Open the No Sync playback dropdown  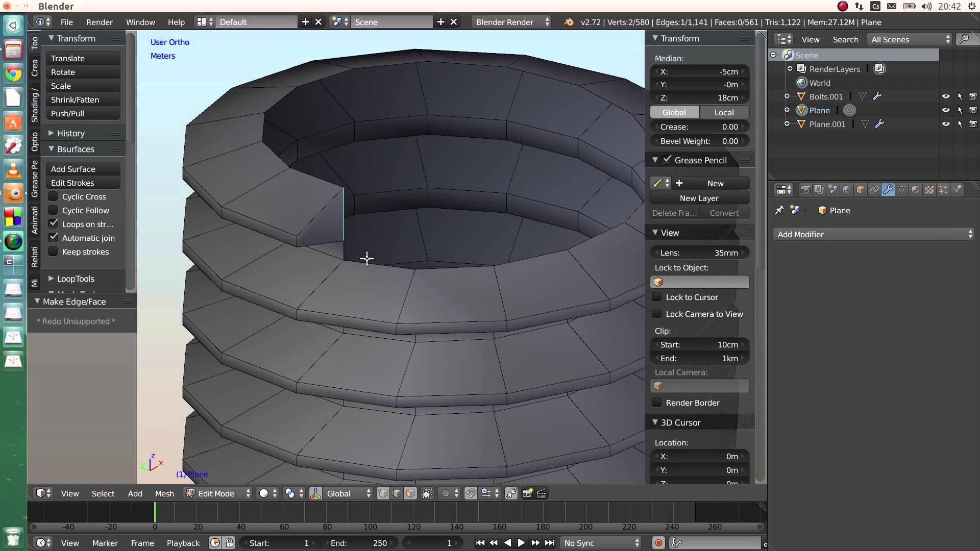click(601, 543)
